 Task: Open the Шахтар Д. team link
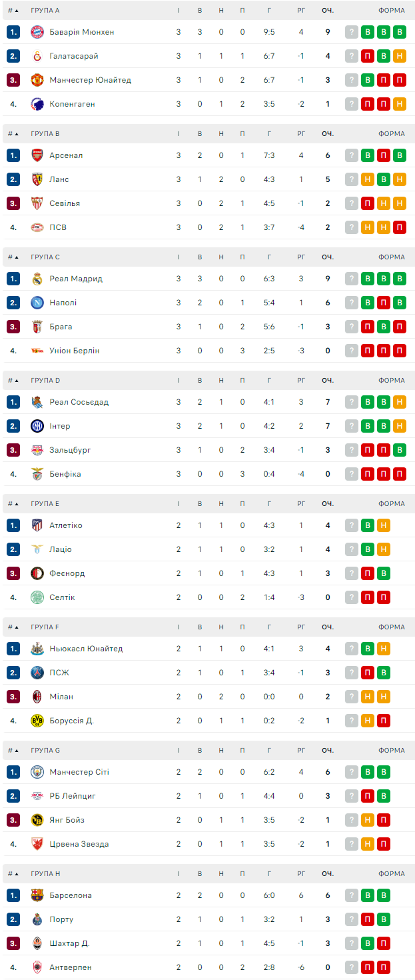(x=69, y=943)
